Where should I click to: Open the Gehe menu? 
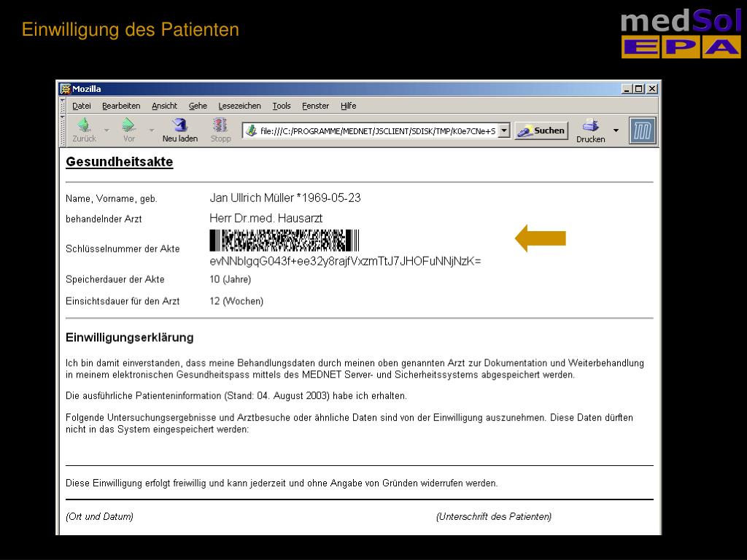pyautogui.click(x=198, y=106)
